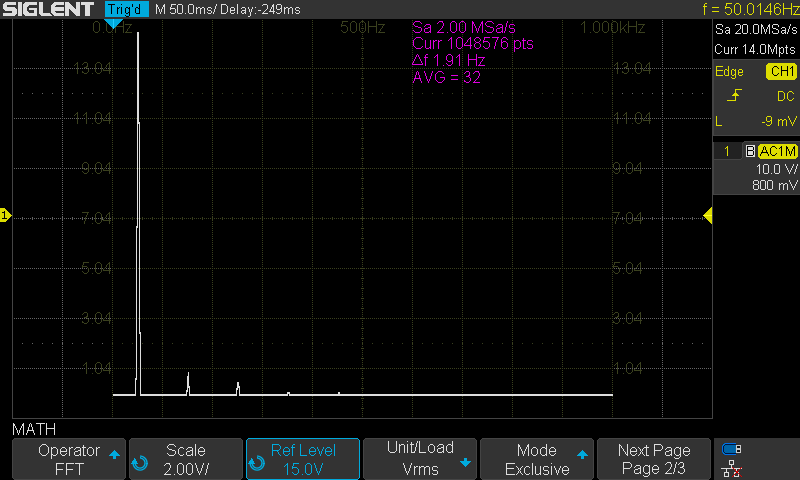
Task: Click the Curr 14.0Mpts readout
Action: tap(755, 49)
